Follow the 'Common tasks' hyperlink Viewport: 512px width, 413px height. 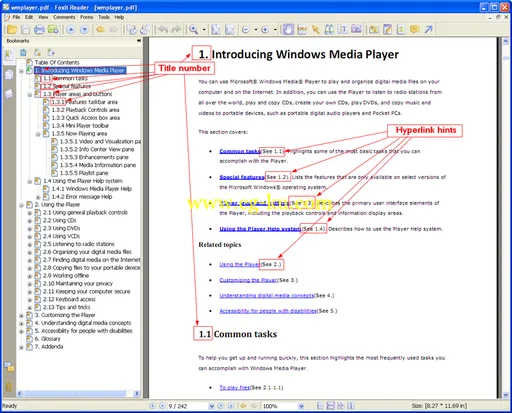[240, 151]
